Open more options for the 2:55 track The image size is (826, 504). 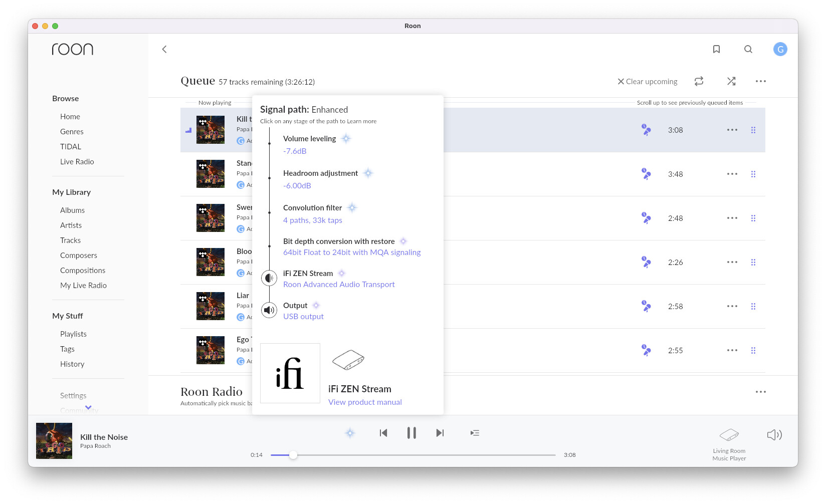(732, 350)
